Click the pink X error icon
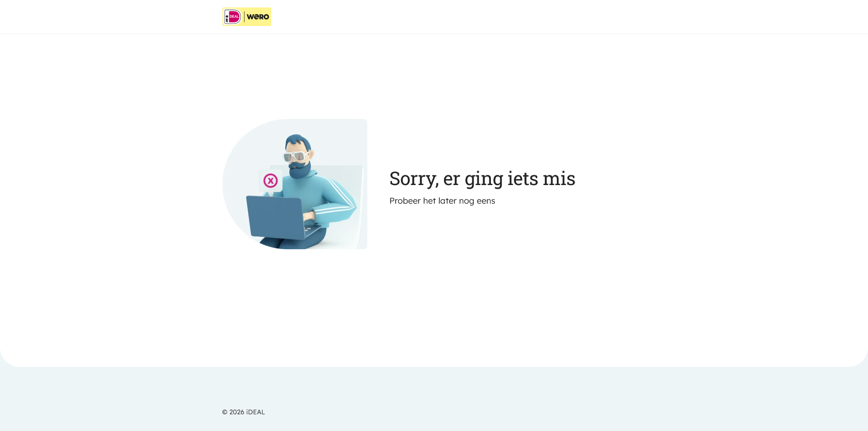The image size is (868, 431). [270, 180]
